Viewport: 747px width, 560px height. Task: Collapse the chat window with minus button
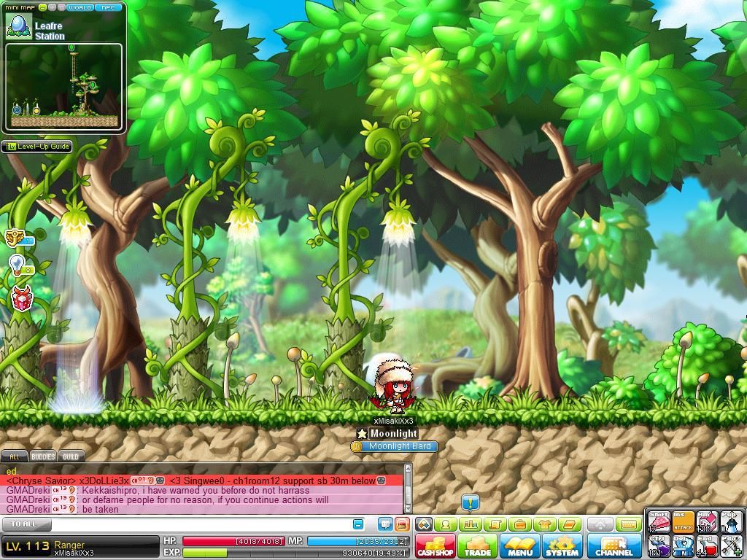[358, 524]
